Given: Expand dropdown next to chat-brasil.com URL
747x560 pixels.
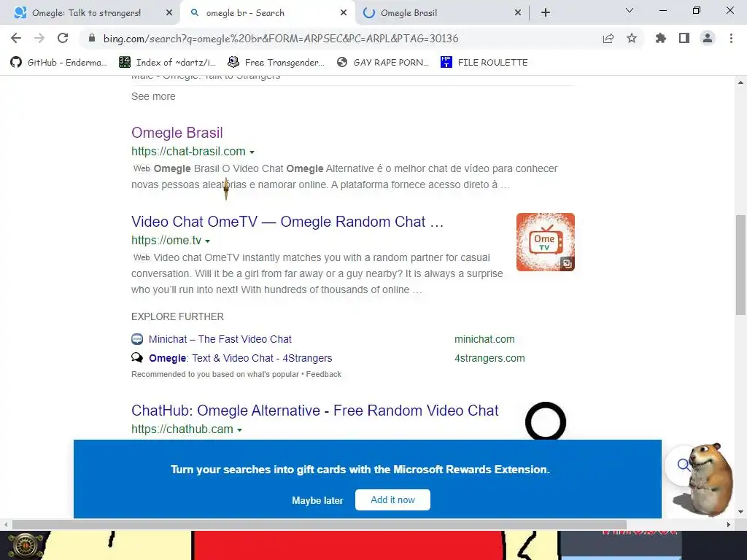Looking at the screenshot, I should (252, 152).
